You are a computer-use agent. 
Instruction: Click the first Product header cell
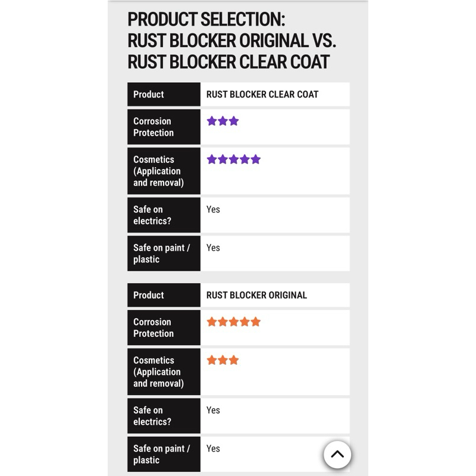[149, 95]
